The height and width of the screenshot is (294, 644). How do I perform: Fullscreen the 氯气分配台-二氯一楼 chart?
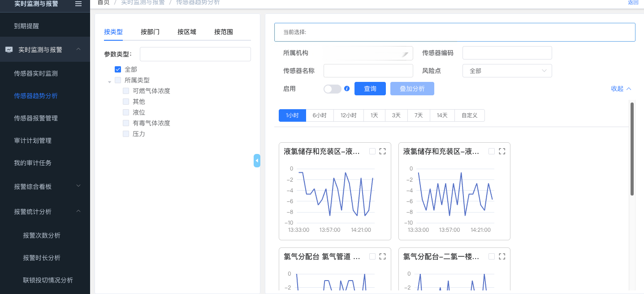[x=502, y=256]
